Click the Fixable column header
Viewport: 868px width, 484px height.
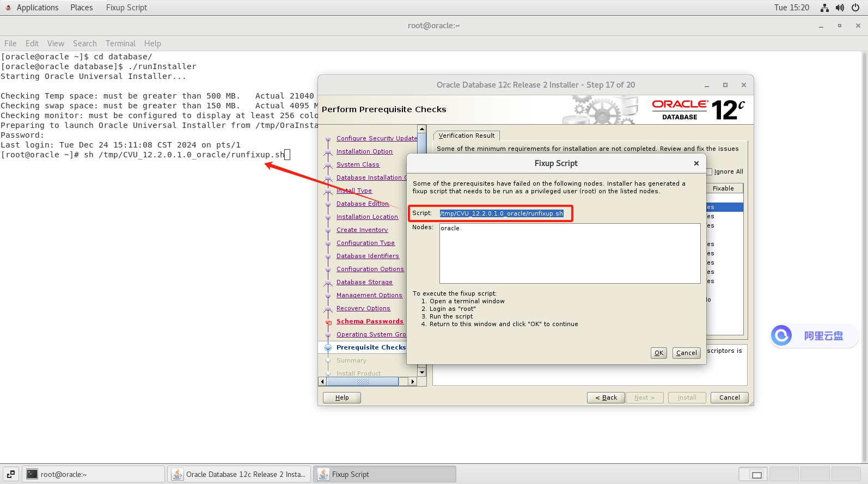(723, 188)
